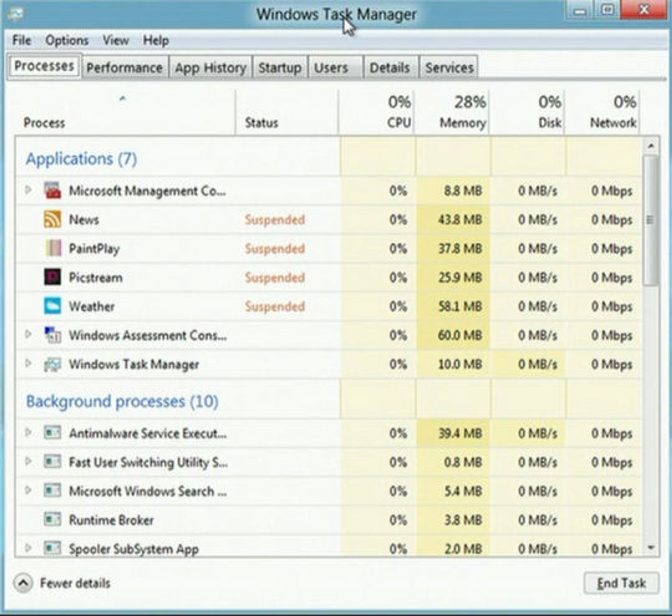This screenshot has height=616, width=672.
Task: Sort by the Disk column header
Action: tap(527, 113)
